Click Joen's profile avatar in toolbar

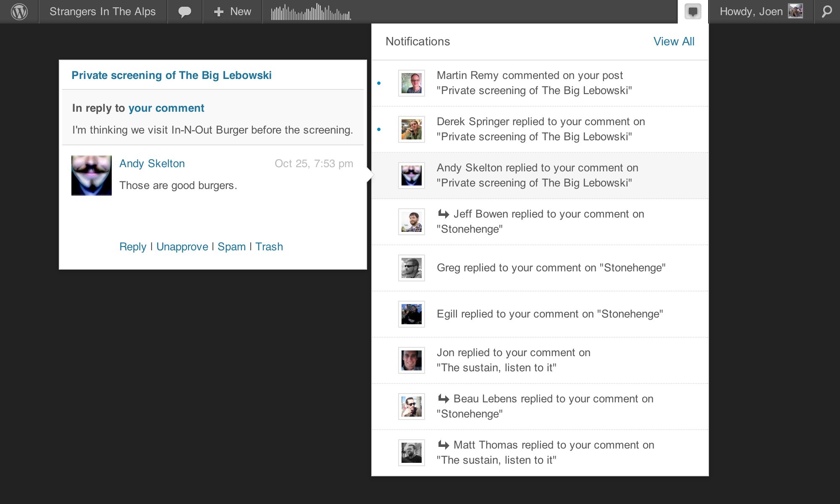tap(795, 11)
